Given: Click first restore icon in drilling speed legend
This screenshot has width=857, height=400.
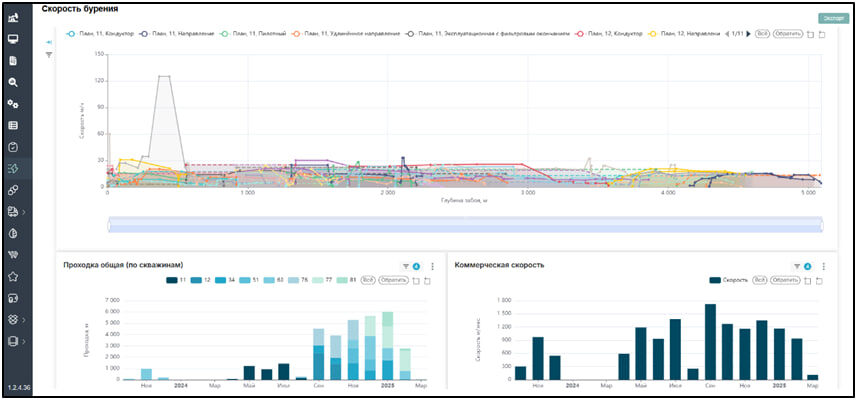Looking at the screenshot, I should [810, 34].
